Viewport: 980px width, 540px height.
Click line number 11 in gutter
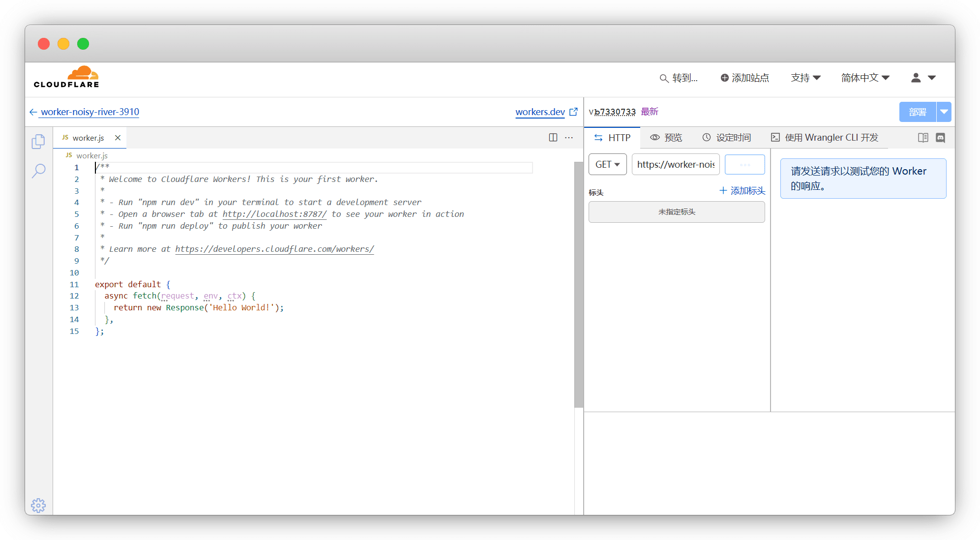click(x=74, y=284)
